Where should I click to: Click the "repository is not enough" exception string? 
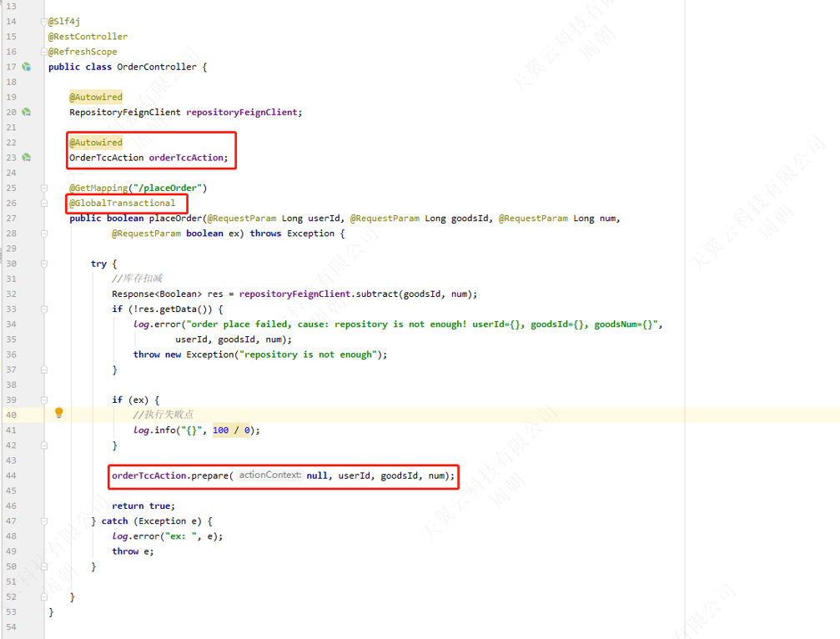point(308,355)
